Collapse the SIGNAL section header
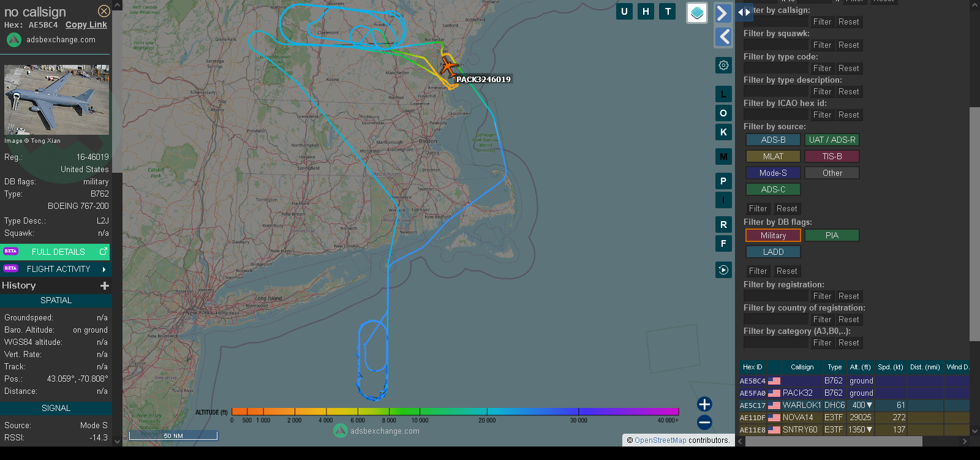This screenshot has height=460, width=980. point(56,409)
